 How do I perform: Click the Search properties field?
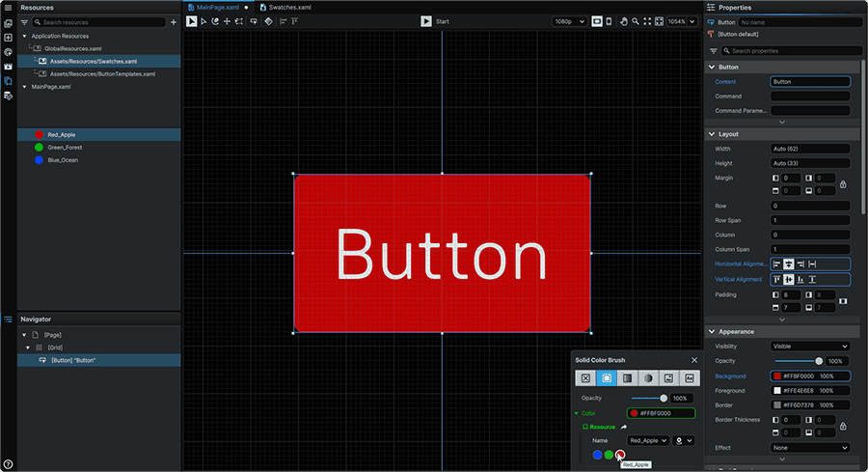coord(792,51)
